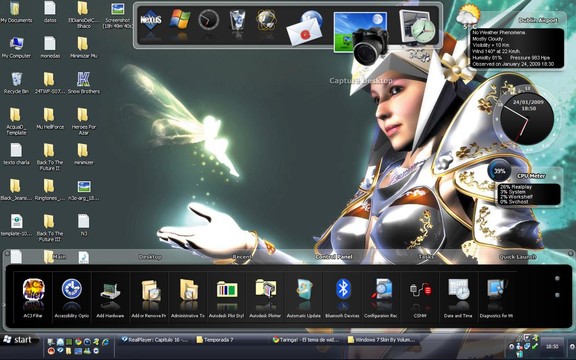Click the Start button

coord(19,340)
